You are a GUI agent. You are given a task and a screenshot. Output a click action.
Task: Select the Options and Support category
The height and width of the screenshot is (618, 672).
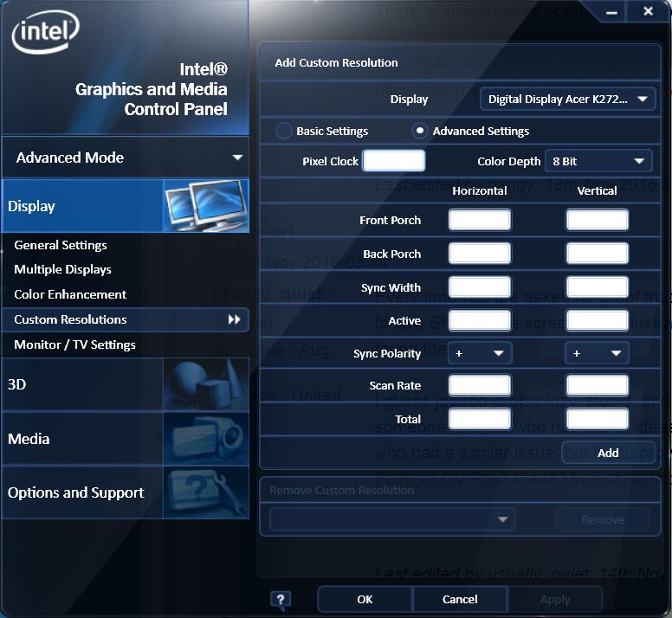126,492
